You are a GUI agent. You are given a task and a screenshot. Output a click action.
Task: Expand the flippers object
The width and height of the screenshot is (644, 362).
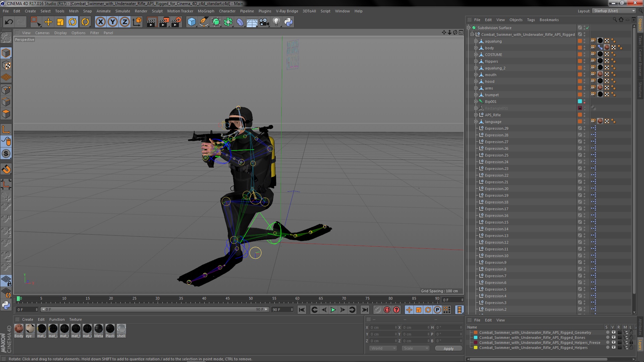[x=476, y=61]
